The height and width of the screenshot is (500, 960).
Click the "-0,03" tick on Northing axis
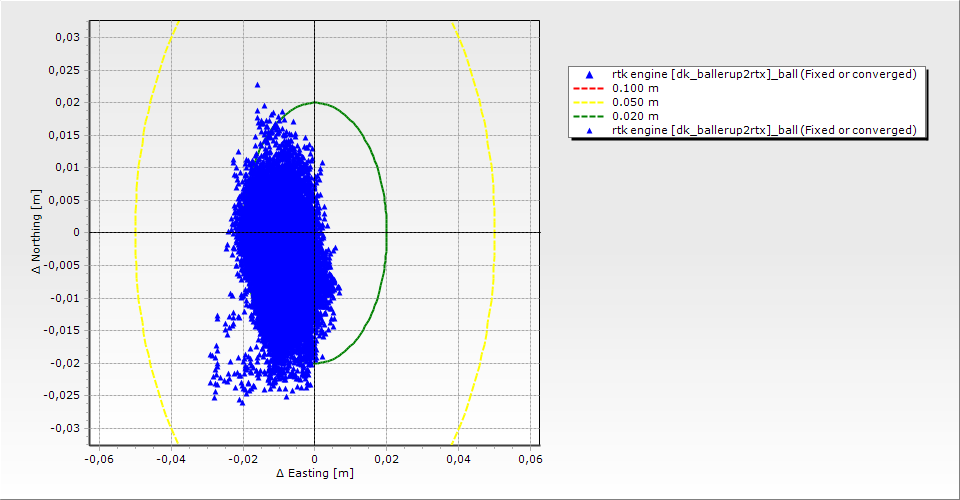(66, 428)
